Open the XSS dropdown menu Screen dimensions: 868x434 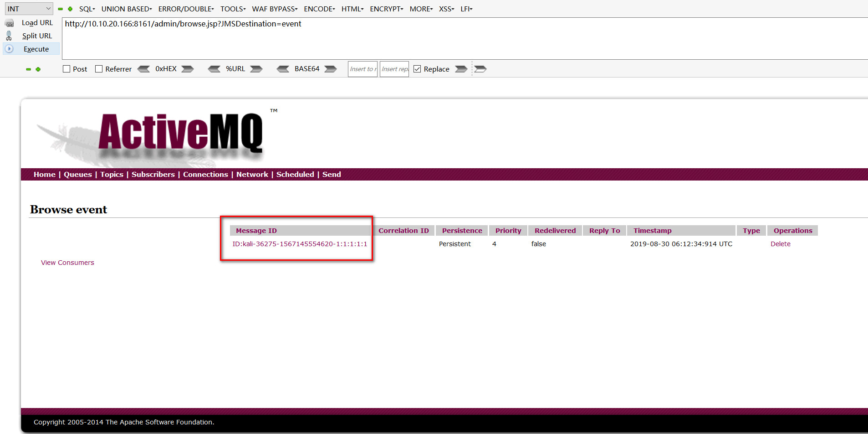(x=447, y=9)
